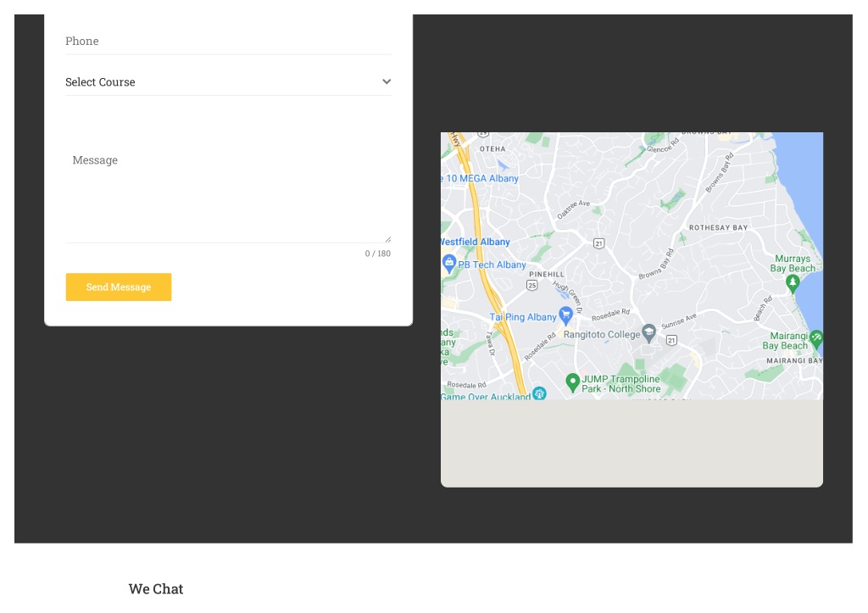Click the Westfield Albany map label
The width and height of the screenshot is (868, 613).
(475, 242)
